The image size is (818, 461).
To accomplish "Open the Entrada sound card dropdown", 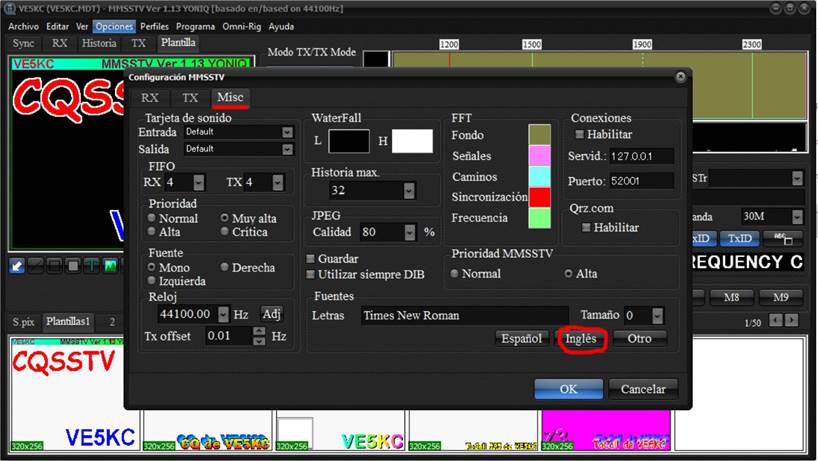I will pyautogui.click(x=287, y=132).
